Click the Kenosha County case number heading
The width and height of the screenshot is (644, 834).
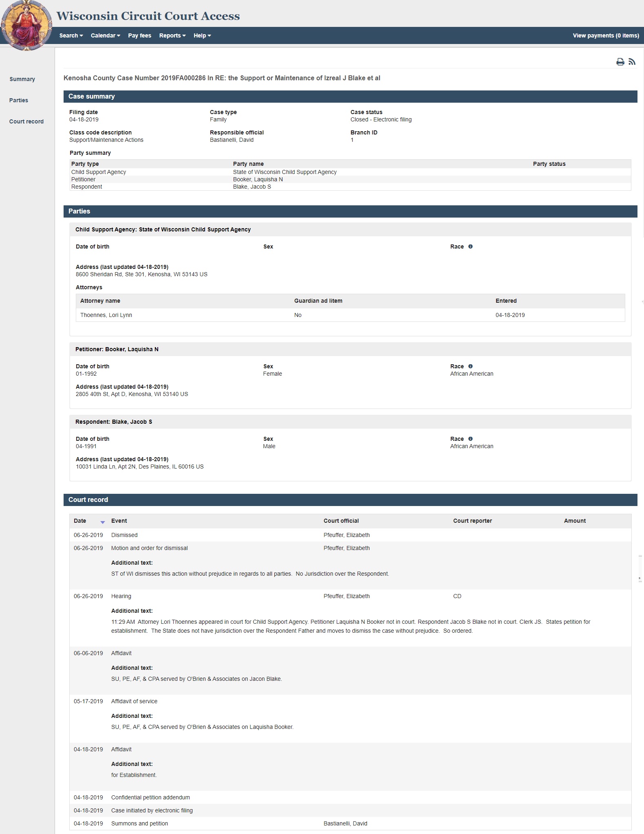tap(222, 78)
